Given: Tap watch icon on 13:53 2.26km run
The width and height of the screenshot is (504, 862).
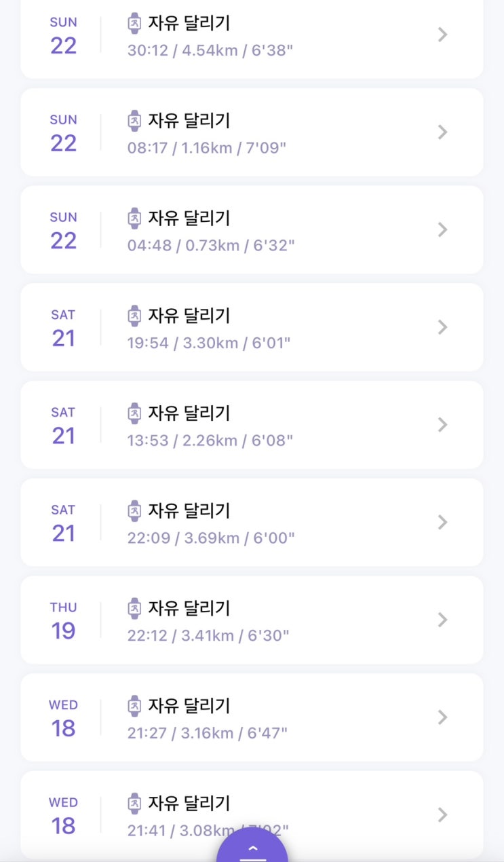Looking at the screenshot, I should coord(135,413).
